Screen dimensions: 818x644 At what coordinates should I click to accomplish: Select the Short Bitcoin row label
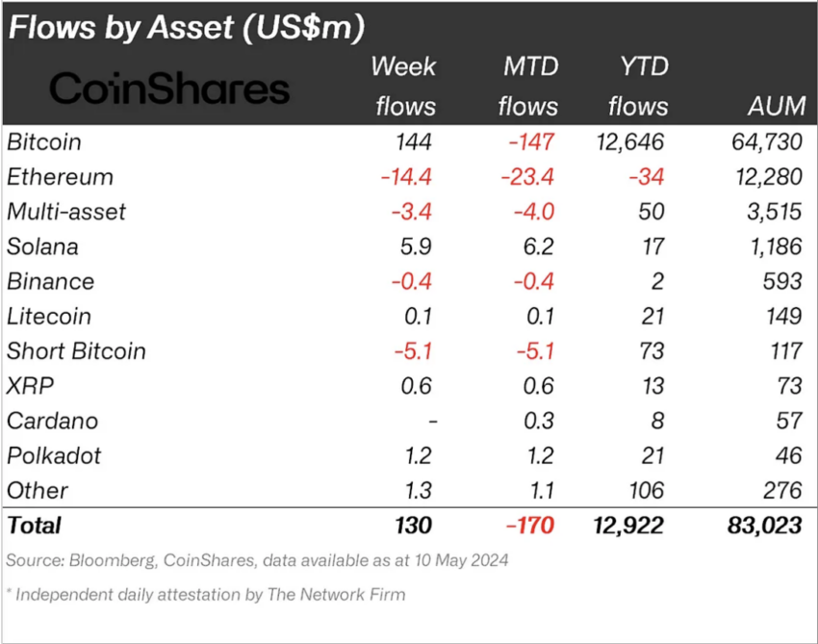tap(76, 350)
